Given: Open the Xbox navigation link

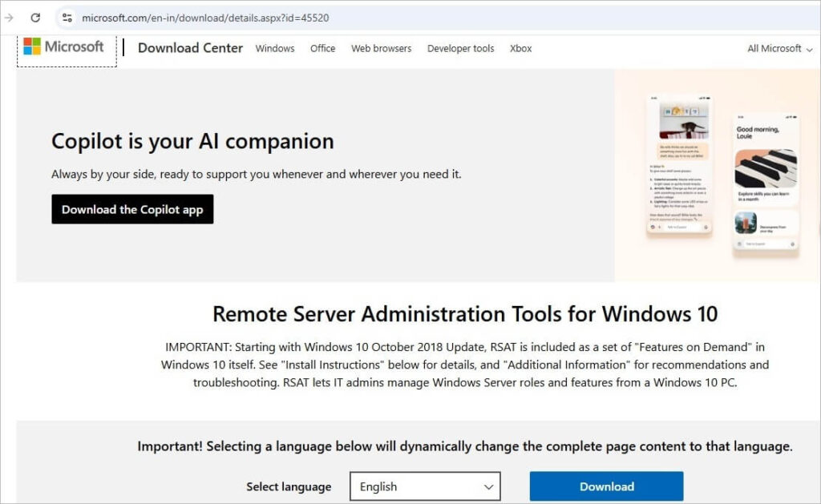Looking at the screenshot, I should [520, 48].
